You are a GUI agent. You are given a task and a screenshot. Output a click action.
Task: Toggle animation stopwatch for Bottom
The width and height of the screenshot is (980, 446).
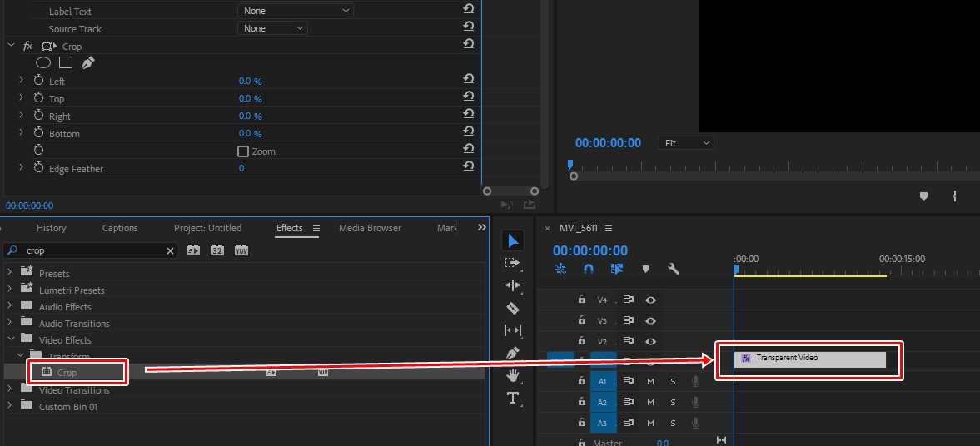[39, 133]
